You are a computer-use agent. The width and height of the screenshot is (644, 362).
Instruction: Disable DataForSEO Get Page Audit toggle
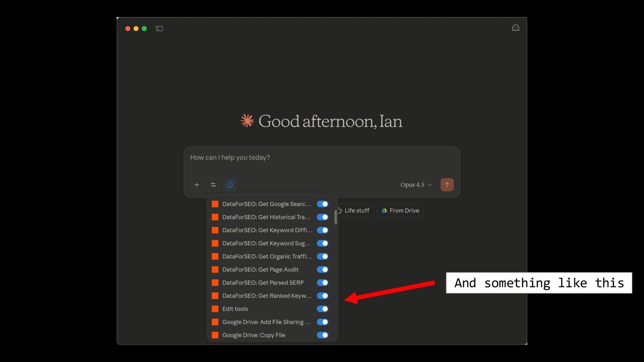(x=322, y=270)
